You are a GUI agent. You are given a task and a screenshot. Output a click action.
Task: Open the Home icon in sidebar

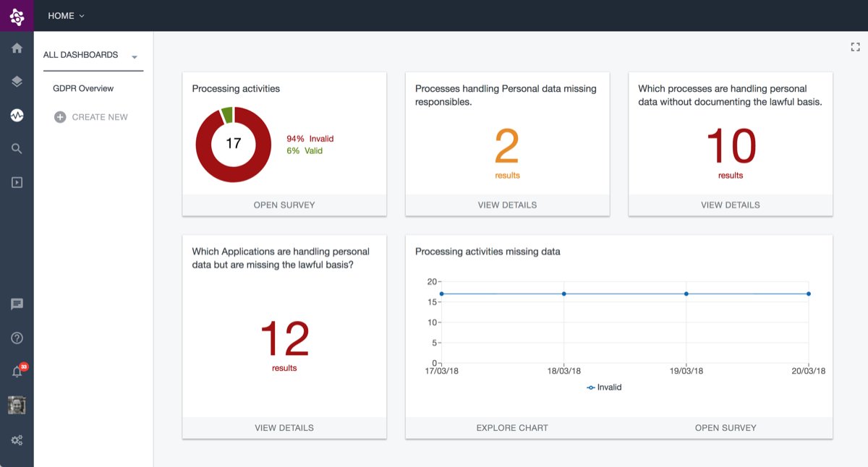[17, 48]
